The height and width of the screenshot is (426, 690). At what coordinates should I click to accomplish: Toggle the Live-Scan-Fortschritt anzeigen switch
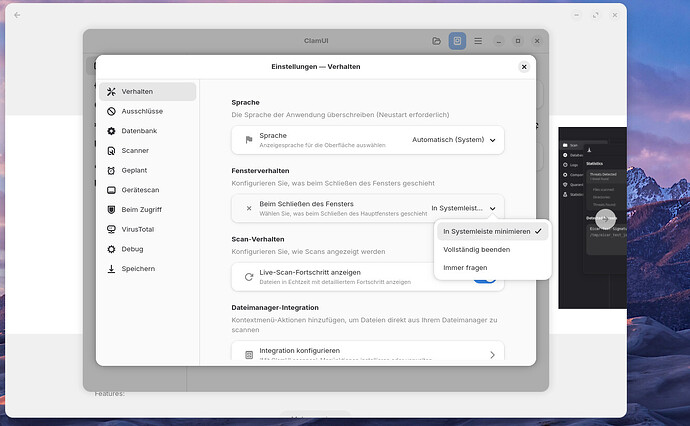pyautogui.click(x=485, y=280)
